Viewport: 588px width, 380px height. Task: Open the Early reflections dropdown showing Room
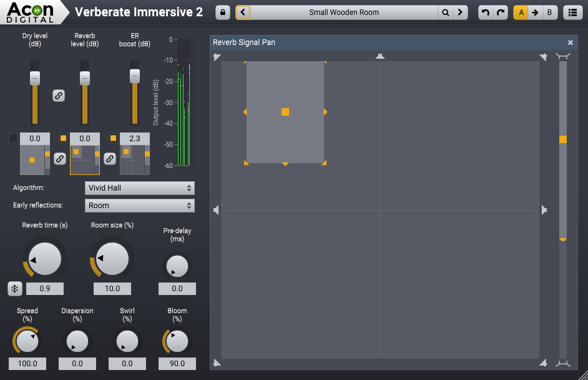(139, 205)
